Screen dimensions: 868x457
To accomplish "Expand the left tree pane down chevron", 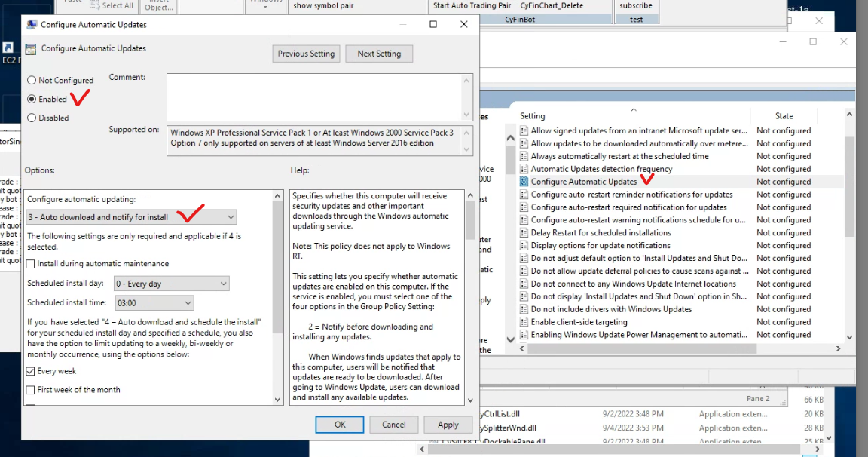I will [x=510, y=339].
